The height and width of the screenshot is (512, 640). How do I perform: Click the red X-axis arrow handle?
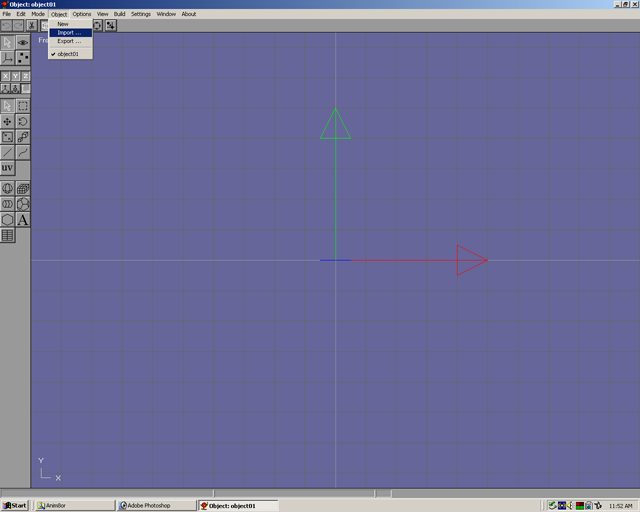click(x=472, y=260)
